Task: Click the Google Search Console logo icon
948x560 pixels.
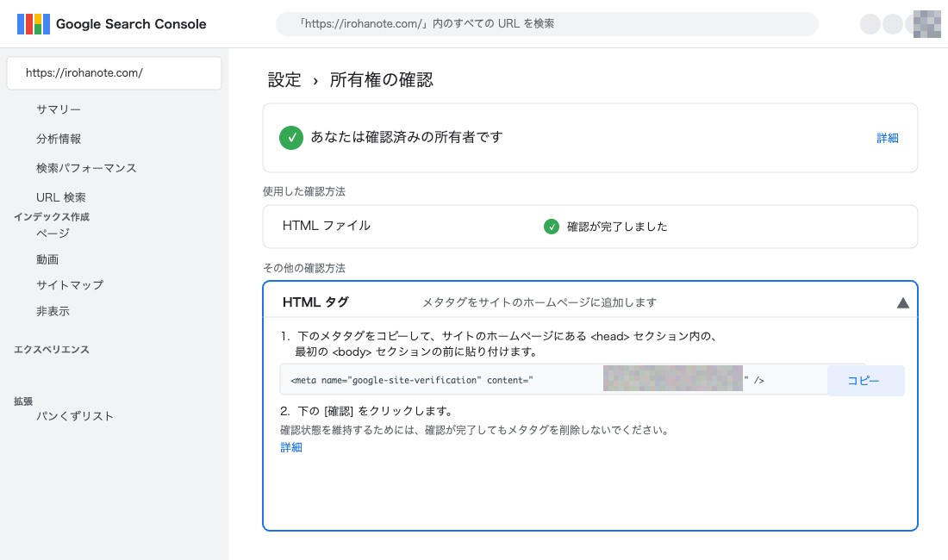Action: pyautogui.click(x=34, y=24)
